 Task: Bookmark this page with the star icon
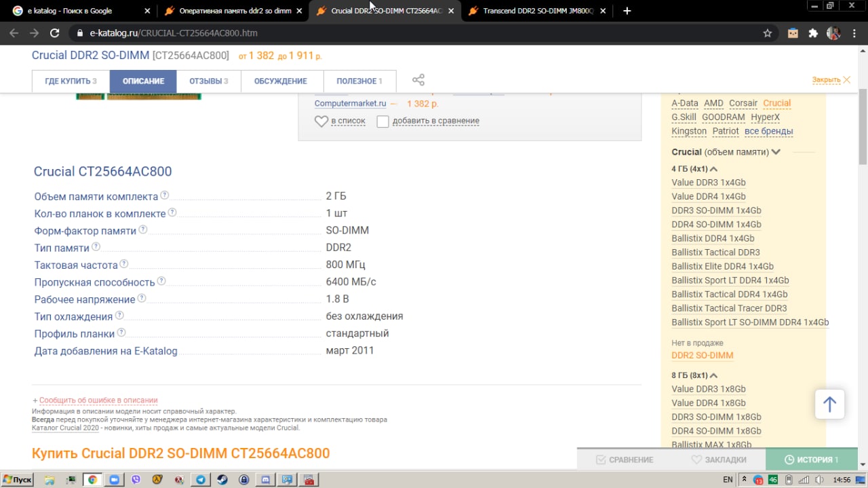768,33
